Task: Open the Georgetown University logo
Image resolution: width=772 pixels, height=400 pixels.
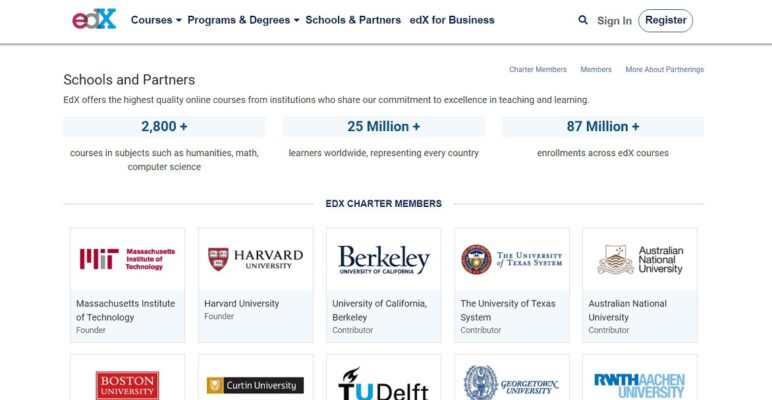Action: [x=511, y=385]
